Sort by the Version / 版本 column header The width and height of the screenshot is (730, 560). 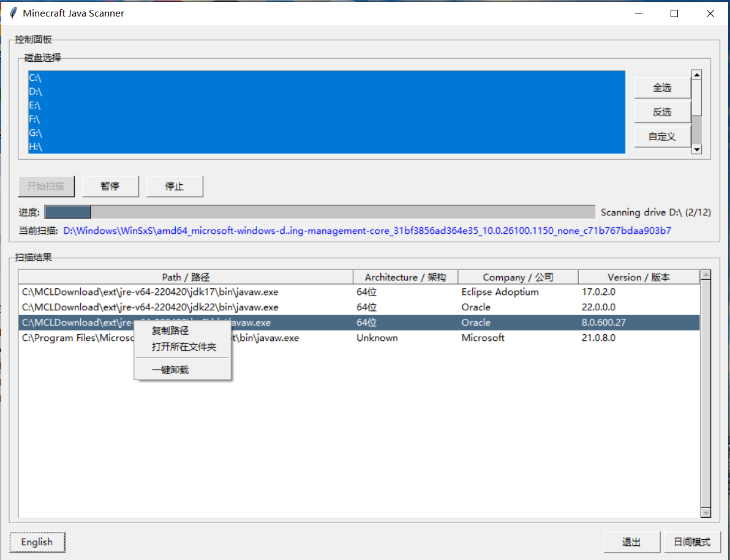click(639, 277)
